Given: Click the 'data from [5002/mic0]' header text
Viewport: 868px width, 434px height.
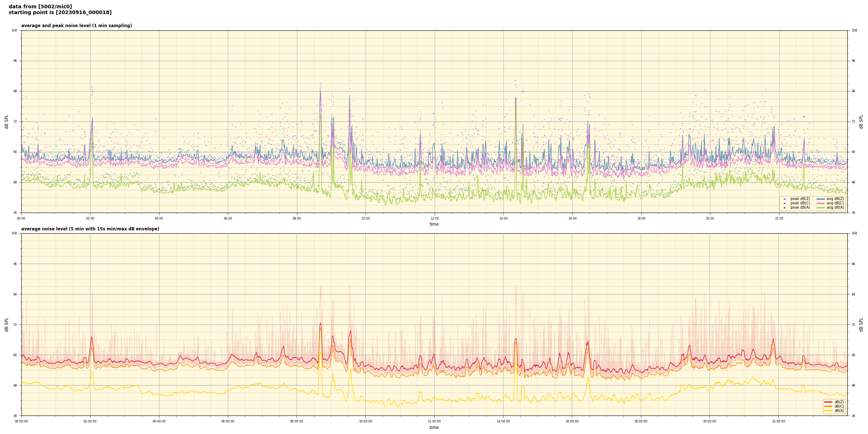Looking at the screenshot, I should click(x=40, y=7).
